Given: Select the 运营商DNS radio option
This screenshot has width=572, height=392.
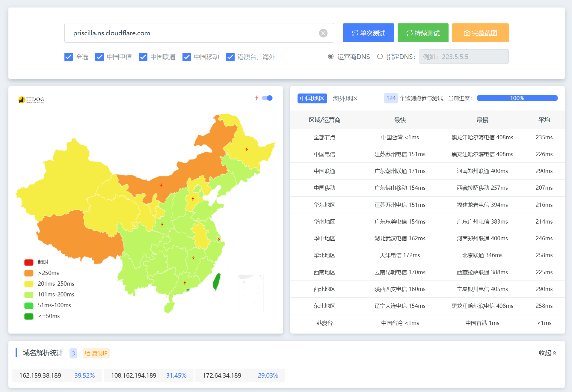Looking at the screenshot, I should tap(331, 56).
